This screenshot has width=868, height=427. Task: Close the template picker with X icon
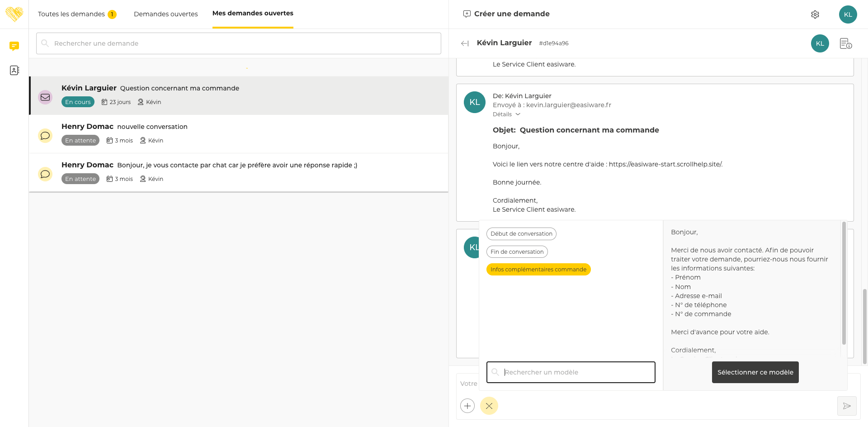489,406
